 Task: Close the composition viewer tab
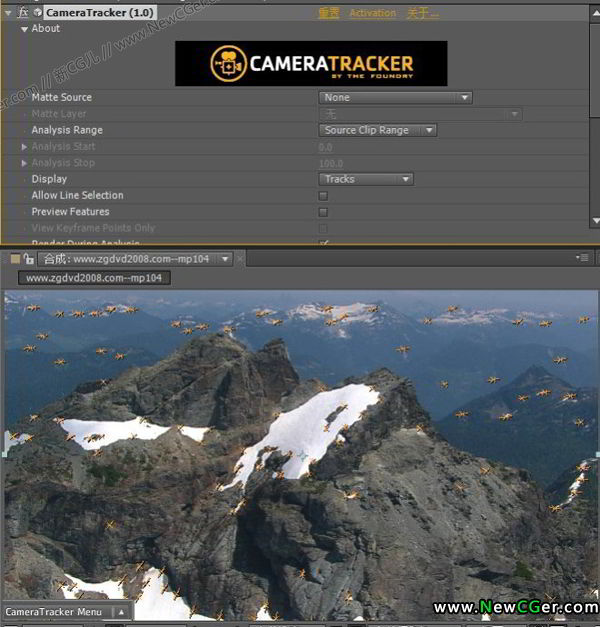(x=240, y=259)
